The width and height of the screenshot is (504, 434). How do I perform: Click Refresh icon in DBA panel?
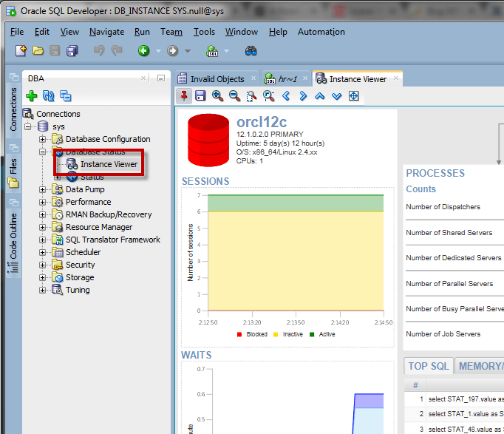(49, 96)
